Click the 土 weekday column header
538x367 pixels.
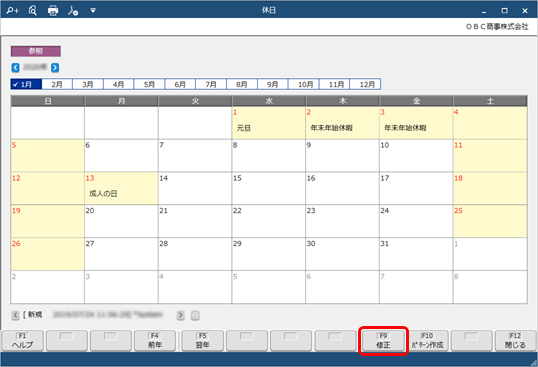coord(490,101)
